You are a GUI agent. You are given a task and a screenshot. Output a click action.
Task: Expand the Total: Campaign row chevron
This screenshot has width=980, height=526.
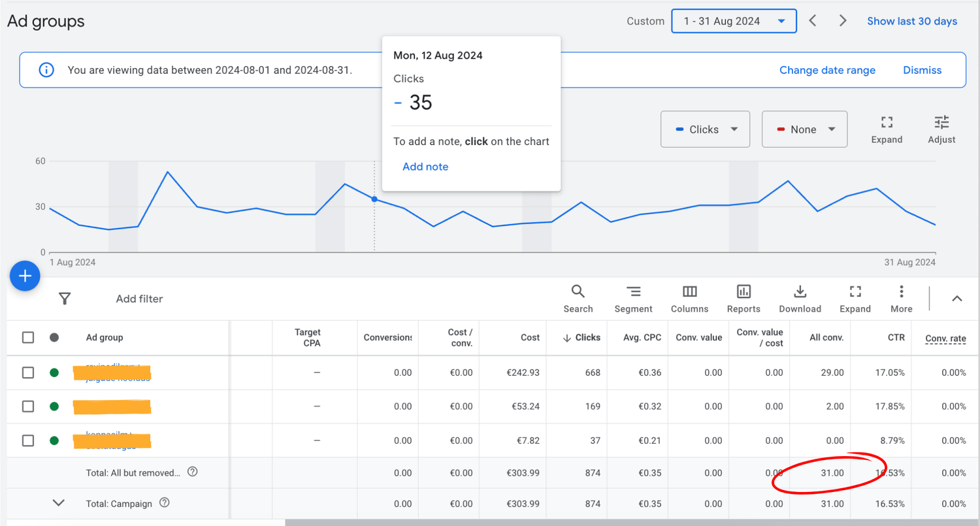click(59, 503)
